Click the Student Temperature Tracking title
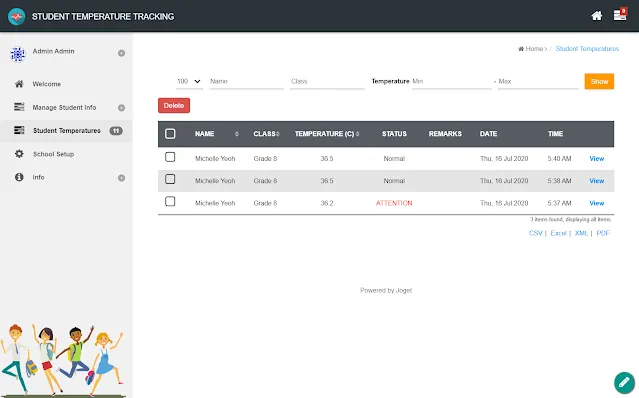 click(x=103, y=17)
